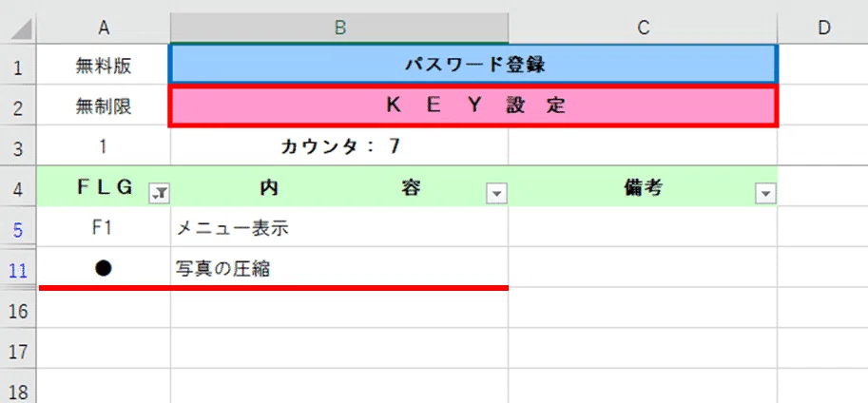Expand the 内容 column filter dropdown

[x=496, y=193]
